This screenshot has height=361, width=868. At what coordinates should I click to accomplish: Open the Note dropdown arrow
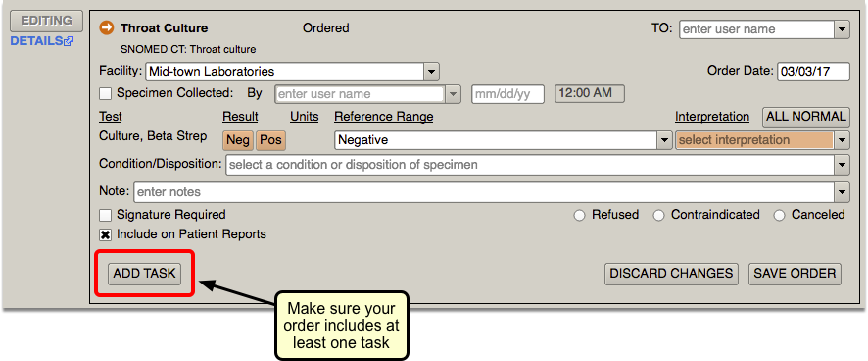click(x=842, y=192)
